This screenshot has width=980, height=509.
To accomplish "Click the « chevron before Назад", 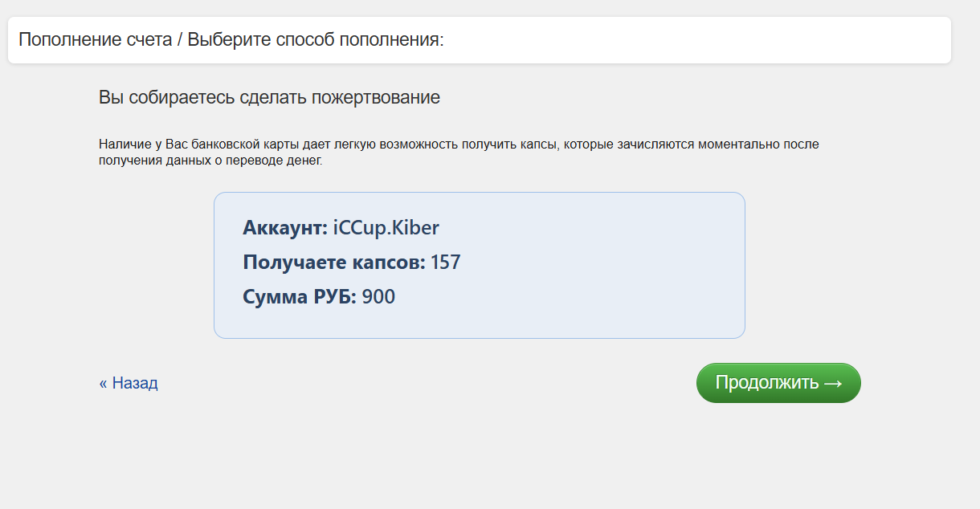I will [x=103, y=383].
